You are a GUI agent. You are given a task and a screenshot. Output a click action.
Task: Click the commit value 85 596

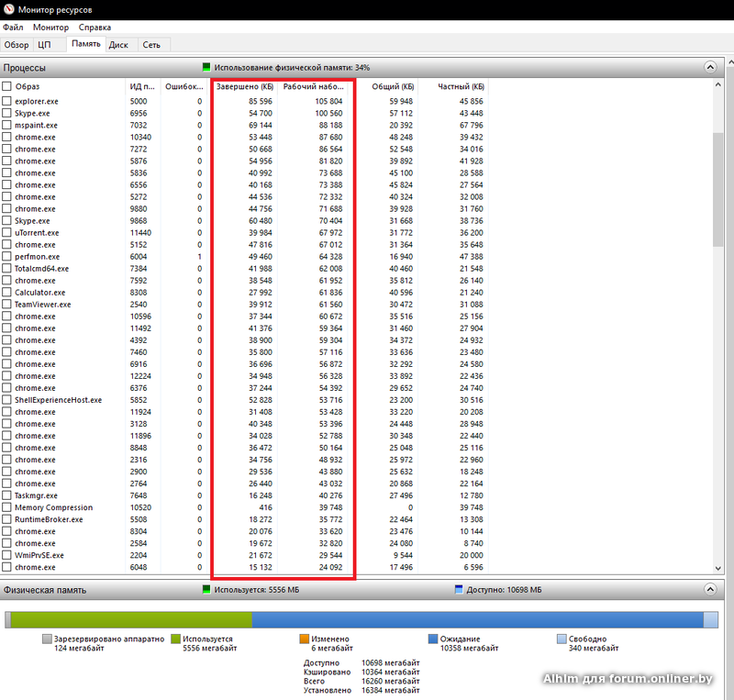point(261,101)
